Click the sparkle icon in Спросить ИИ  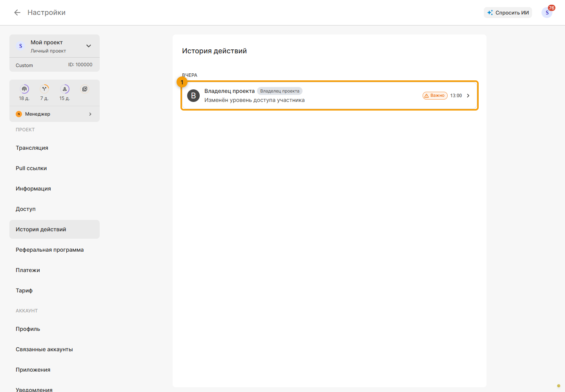click(490, 13)
